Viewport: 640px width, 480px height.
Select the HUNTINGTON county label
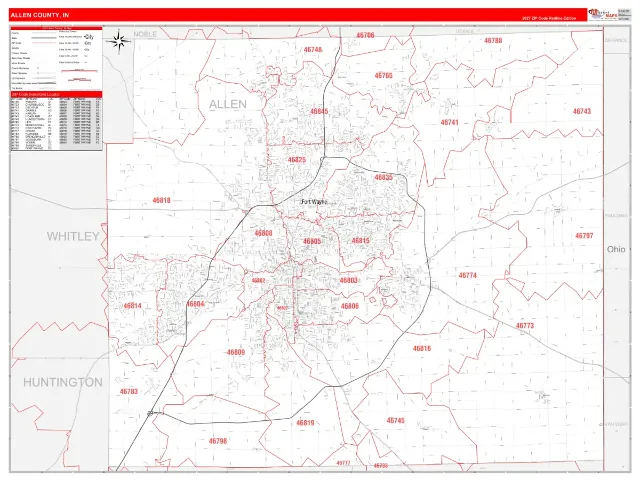(63, 382)
